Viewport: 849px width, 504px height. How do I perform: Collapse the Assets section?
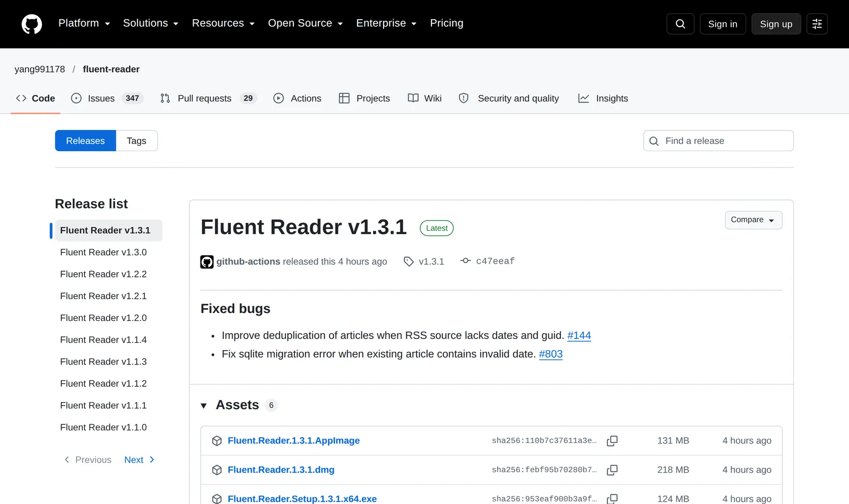click(x=204, y=406)
